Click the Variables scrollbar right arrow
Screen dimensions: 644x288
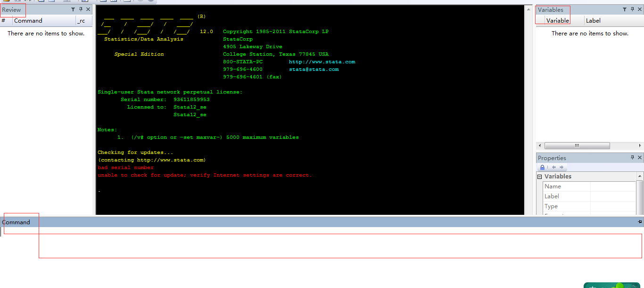coord(640,146)
